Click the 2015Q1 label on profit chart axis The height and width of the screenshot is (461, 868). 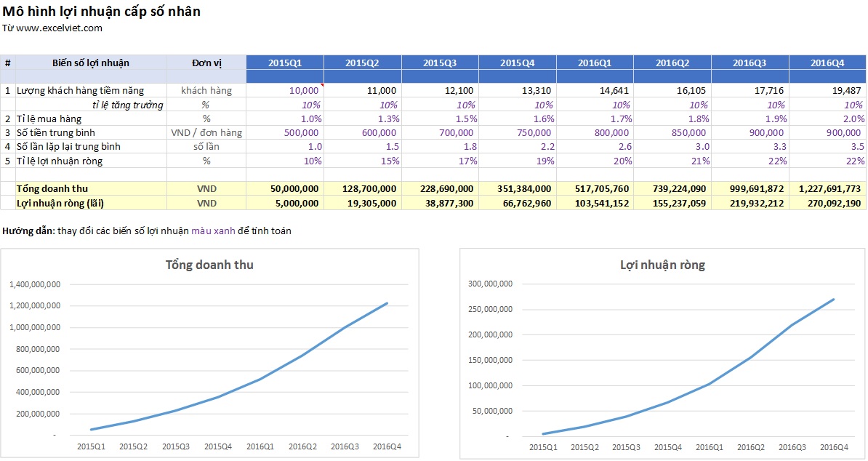543,446
